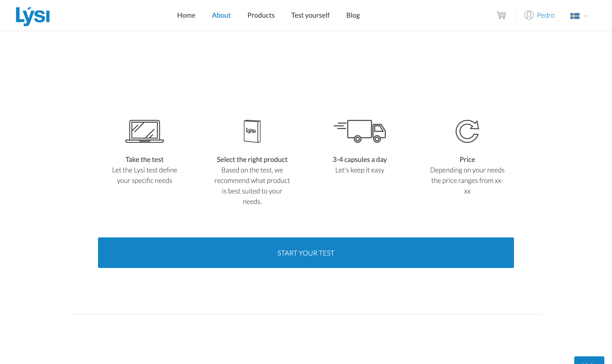Go to the Products page
This screenshot has height=364, width=612.
point(261,15)
